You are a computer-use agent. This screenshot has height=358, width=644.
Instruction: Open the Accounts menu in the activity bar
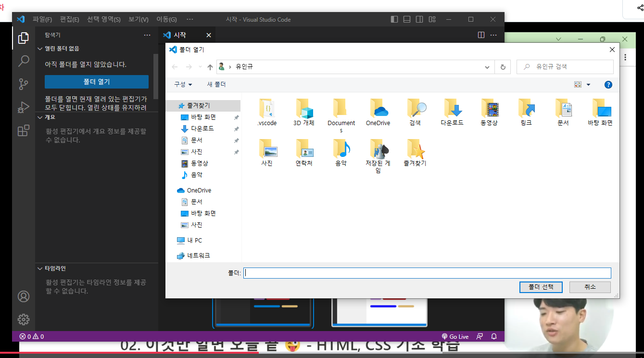pos(23,296)
